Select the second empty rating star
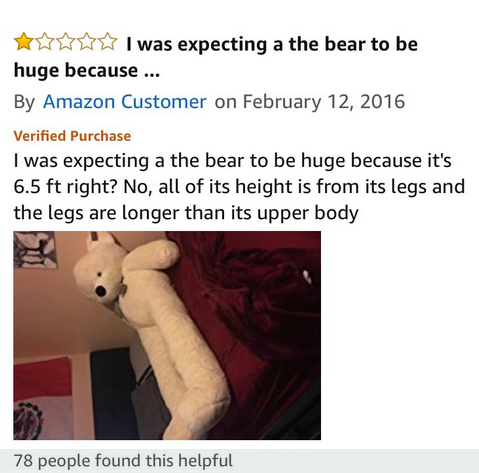The width and height of the screenshot is (479, 473). click(45, 41)
